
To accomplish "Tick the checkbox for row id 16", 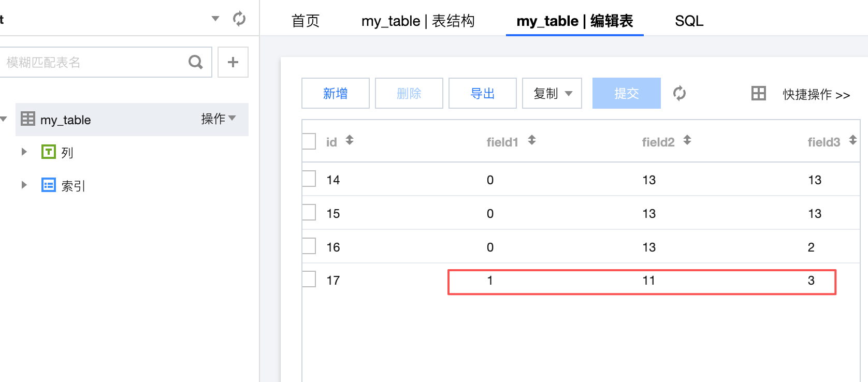I will point(309,246).
